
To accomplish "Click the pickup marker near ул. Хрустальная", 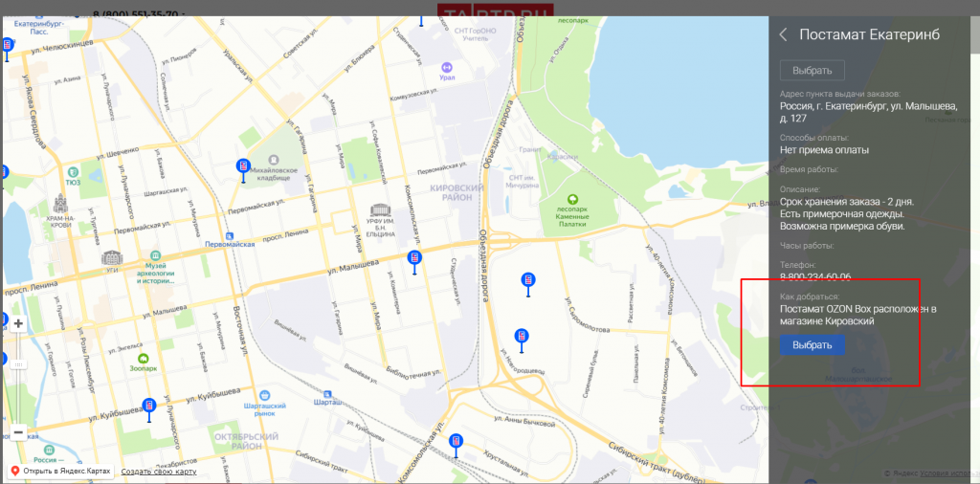I will click(457, 442).
